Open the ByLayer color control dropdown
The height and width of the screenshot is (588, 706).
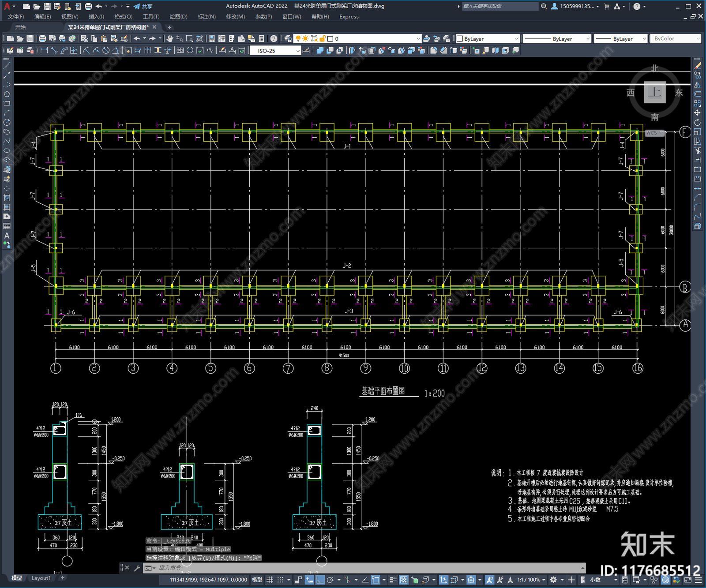coord(488,39)
